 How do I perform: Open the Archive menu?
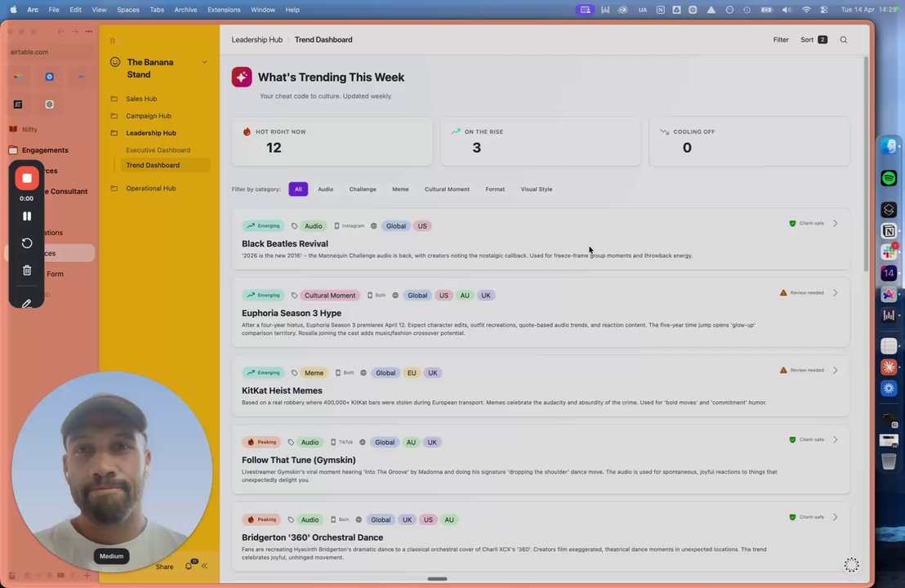[185, 10]
